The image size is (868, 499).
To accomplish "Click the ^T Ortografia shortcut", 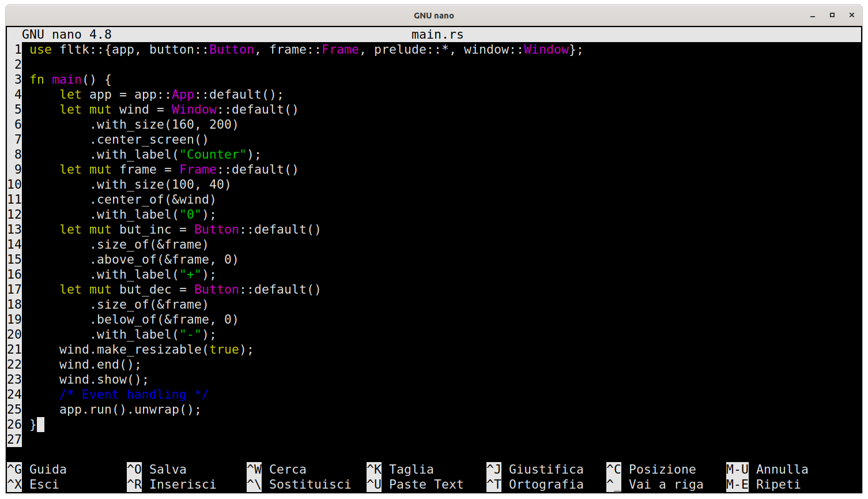I will (x=535, y=485).
